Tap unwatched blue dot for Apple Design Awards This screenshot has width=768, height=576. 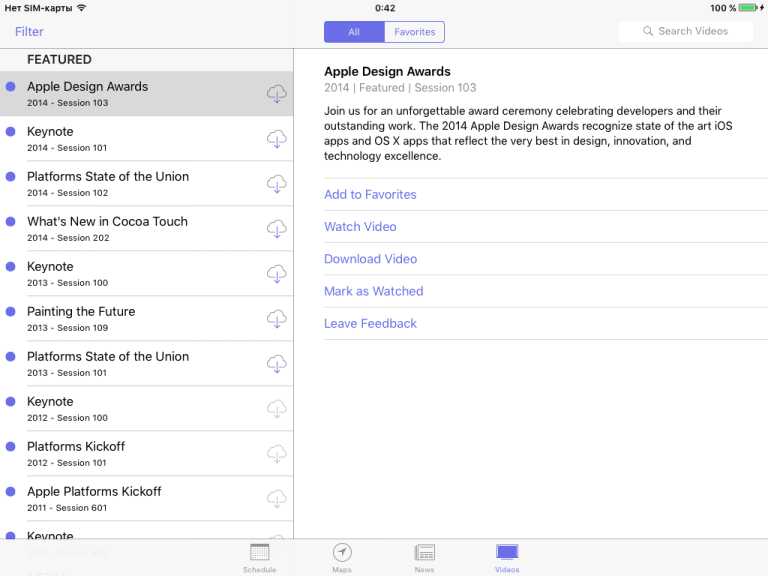[10, 87]
